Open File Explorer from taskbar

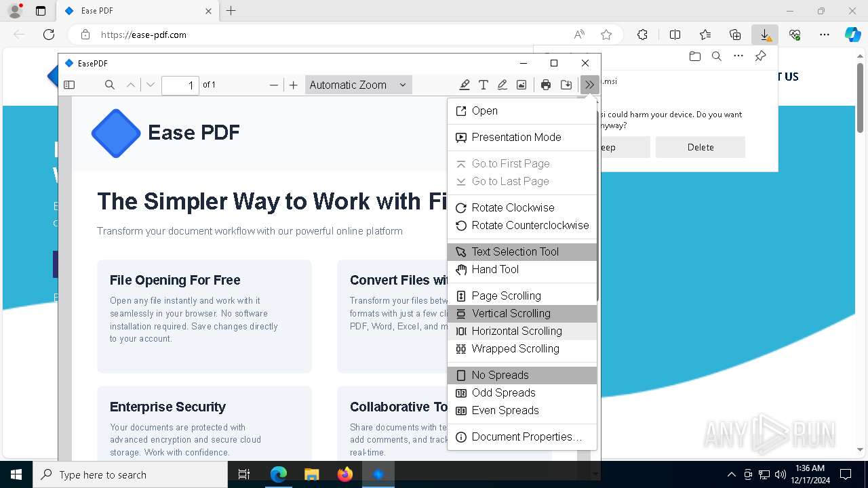(x=311, y=474)
